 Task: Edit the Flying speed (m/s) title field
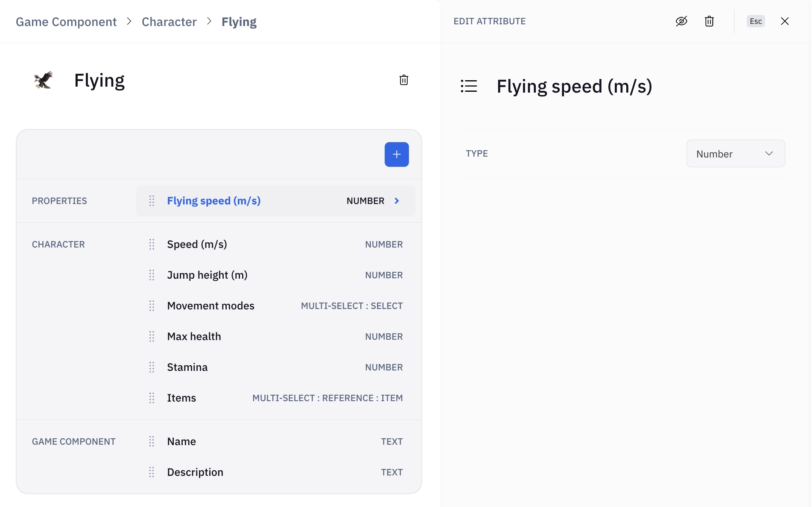[x=574, y=86]
